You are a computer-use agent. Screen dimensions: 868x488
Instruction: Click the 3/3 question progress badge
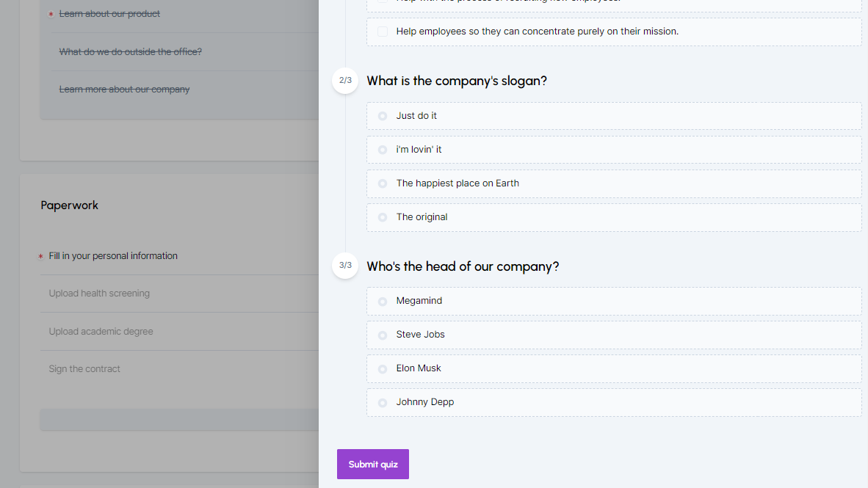point(345,266)
